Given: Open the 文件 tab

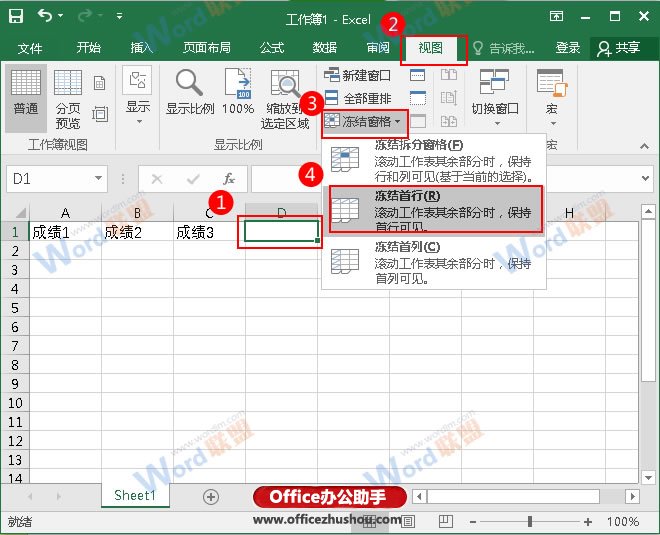Looking at the screenshot, I should [x=30, y=48].
